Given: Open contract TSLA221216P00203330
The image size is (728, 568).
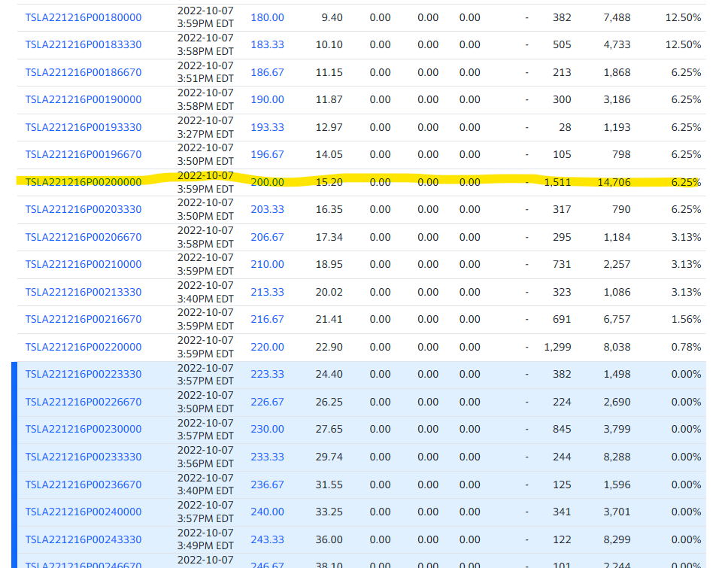Looking at the screenshot, I should (x=83, y=209).
